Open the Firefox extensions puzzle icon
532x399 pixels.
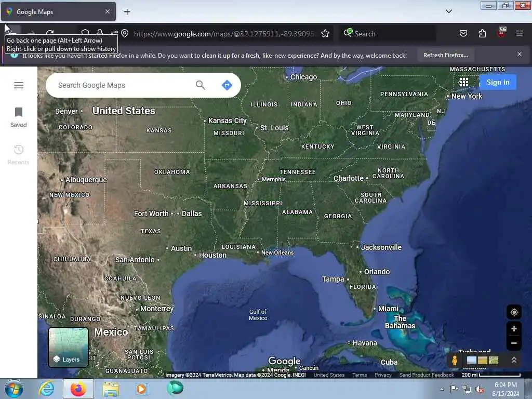[482, 33]
